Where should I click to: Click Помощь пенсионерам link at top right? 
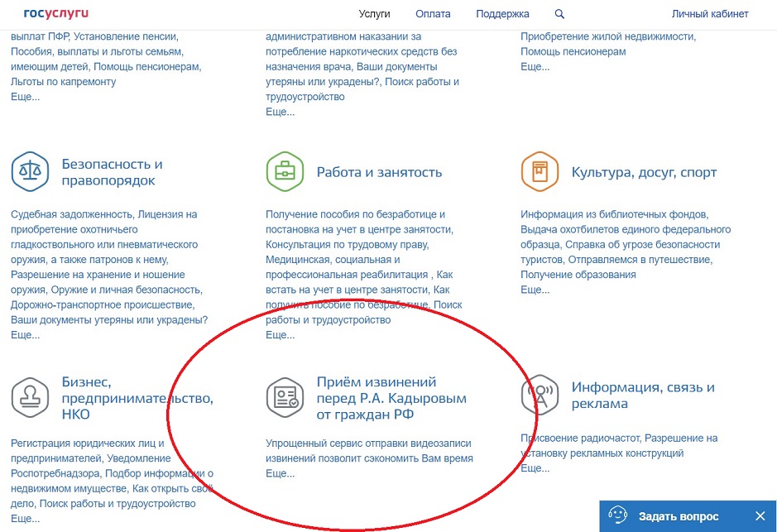573,51
